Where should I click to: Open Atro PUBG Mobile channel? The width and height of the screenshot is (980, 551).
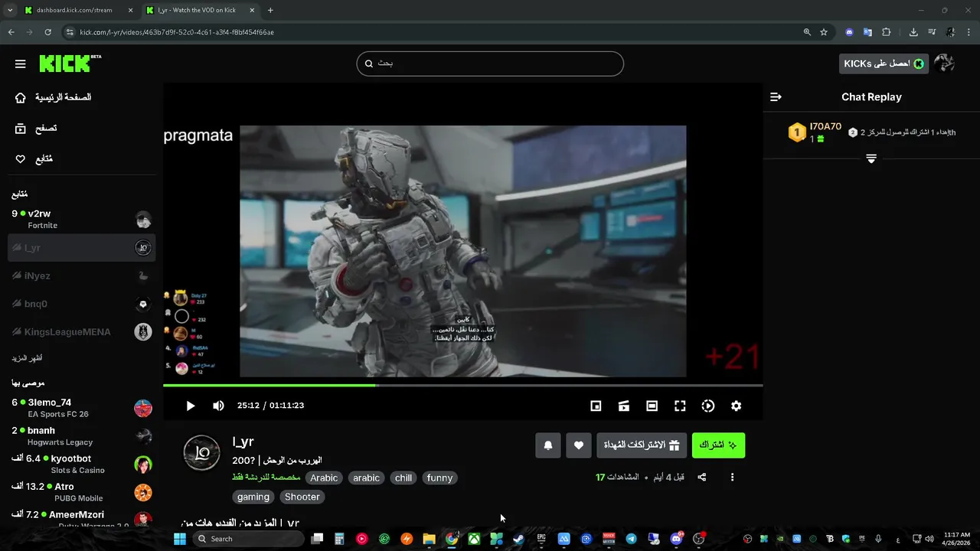coord(81,492)
